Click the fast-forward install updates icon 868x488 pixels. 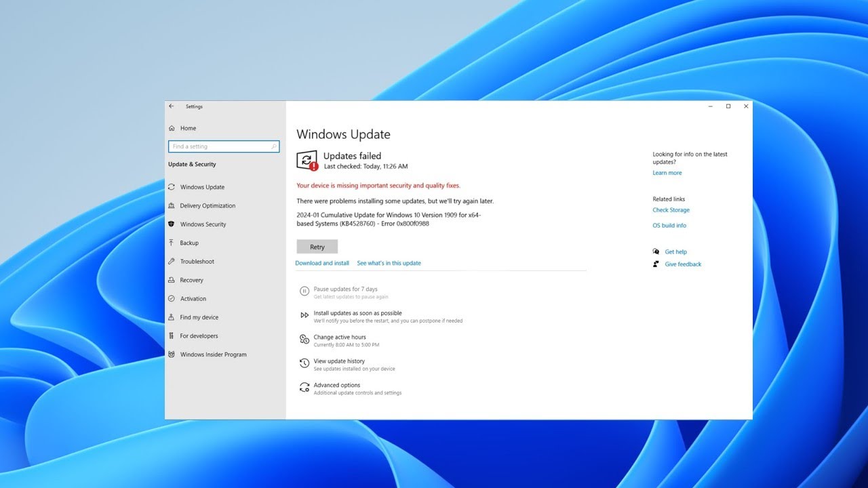pyautogui.click(x=304, y=315)
